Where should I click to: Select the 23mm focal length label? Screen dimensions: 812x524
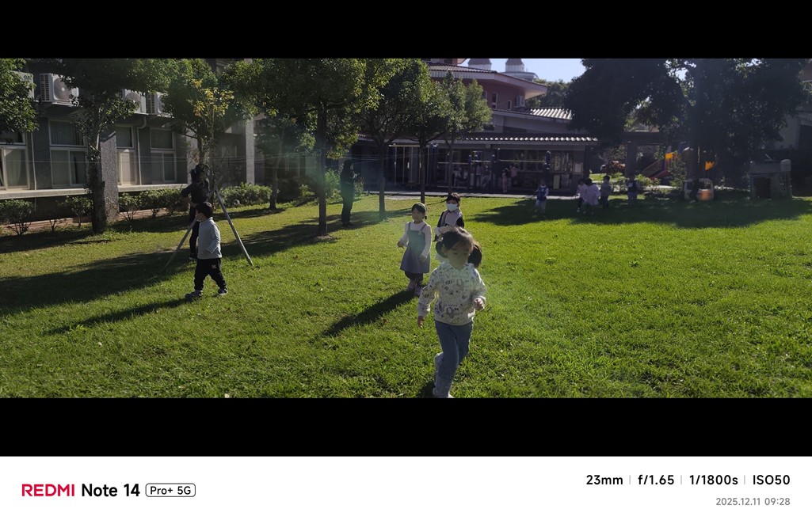(604, 480)
